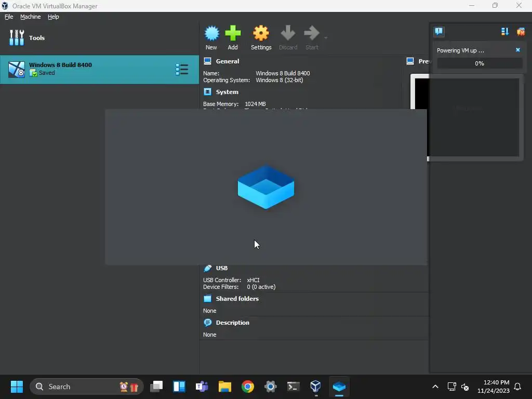The height and width of the screenshot is (399, 532).
Task: Open the terminal app from taskbar
Action: click(293, 387)
